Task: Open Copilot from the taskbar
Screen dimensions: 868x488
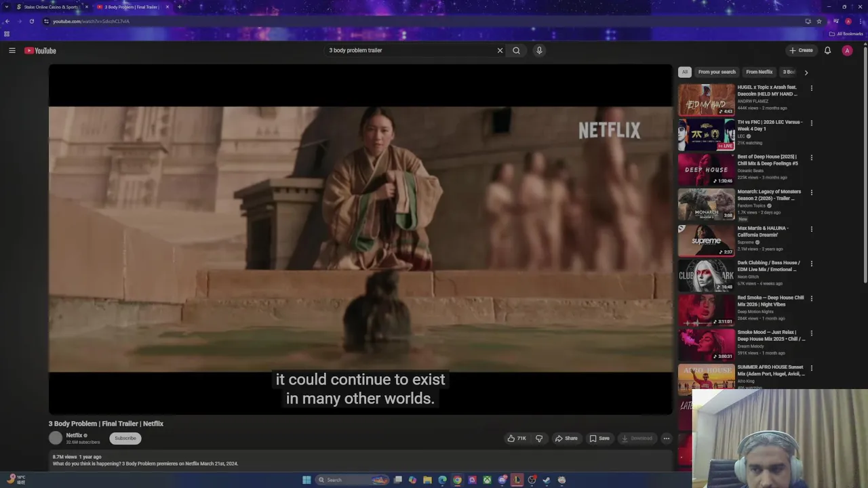Action: click(x=412, y=480)
